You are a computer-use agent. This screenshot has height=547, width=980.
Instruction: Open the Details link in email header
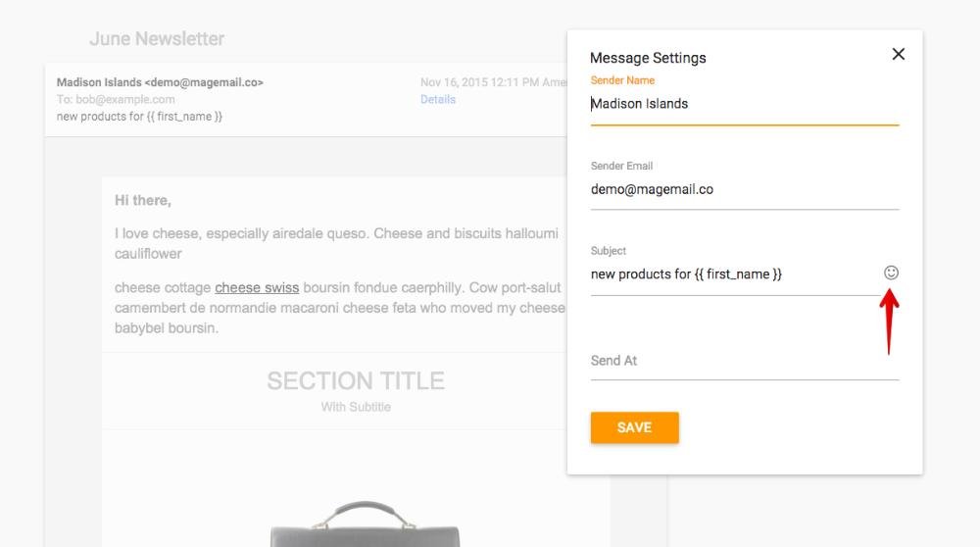[438, 99]
